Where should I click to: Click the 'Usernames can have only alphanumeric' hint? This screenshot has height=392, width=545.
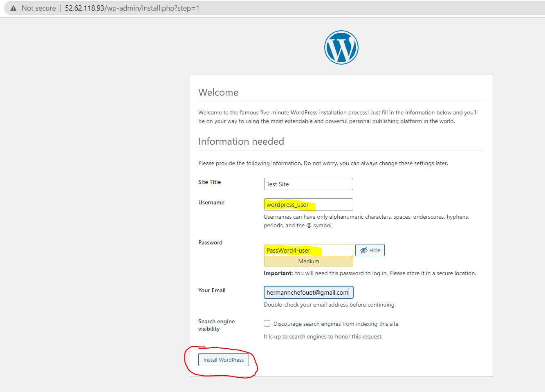point(366,221)
